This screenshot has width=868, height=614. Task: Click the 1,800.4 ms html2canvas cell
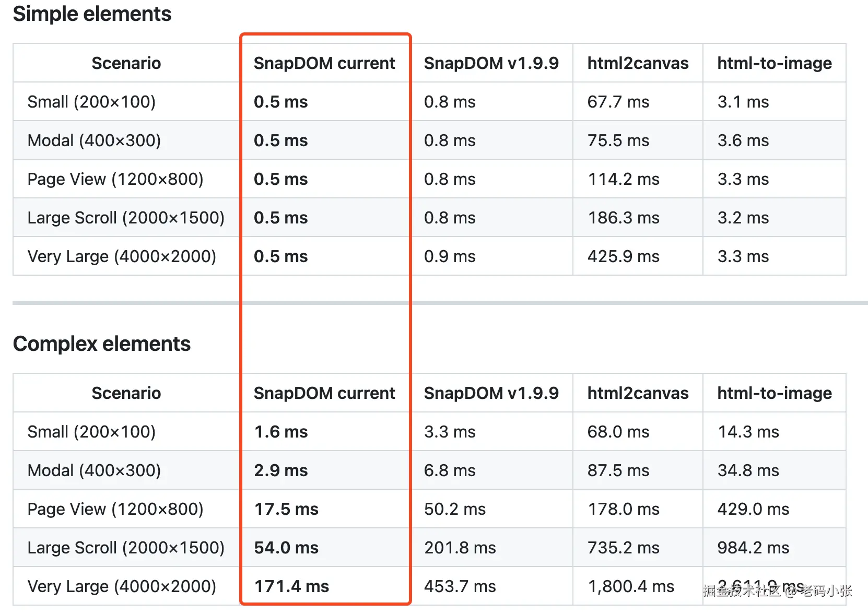pyautogui.click(x=631, y=586)
